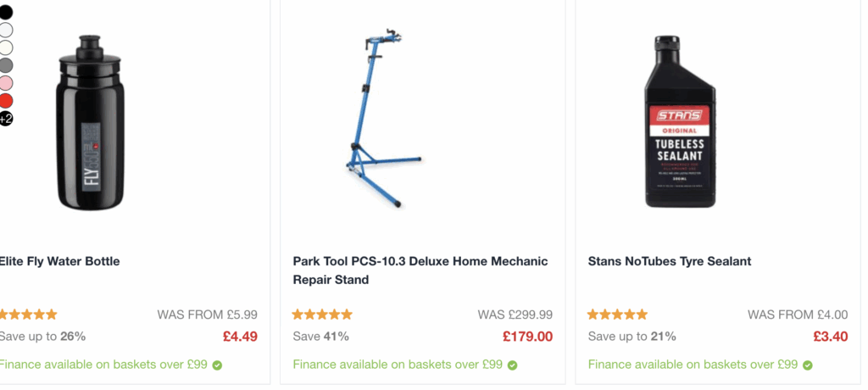The width and height of the screenshot is (868, 390).
Task: Click the Stans NoTubes sealant star rating
Action: (x=617, y=315)
